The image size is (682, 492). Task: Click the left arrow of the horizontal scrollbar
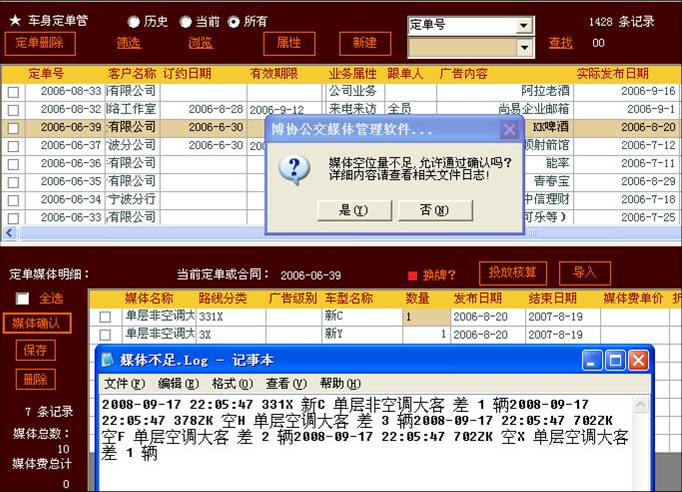8,233
